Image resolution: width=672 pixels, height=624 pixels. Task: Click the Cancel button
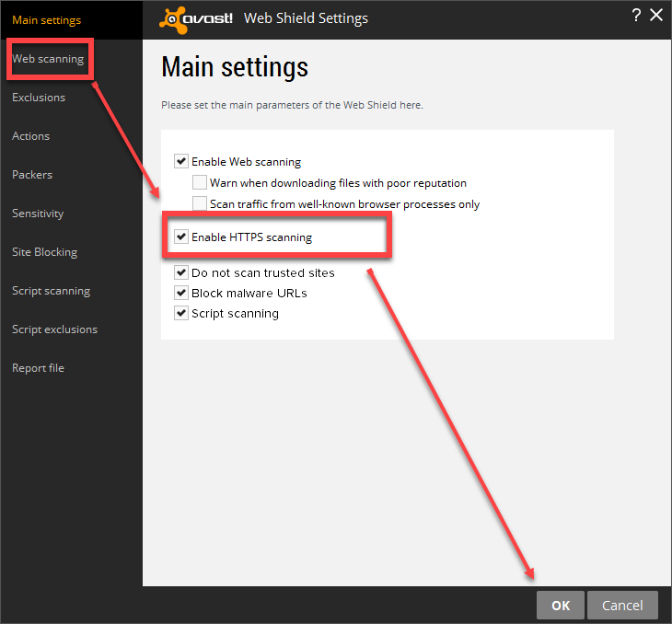[622, 605]
